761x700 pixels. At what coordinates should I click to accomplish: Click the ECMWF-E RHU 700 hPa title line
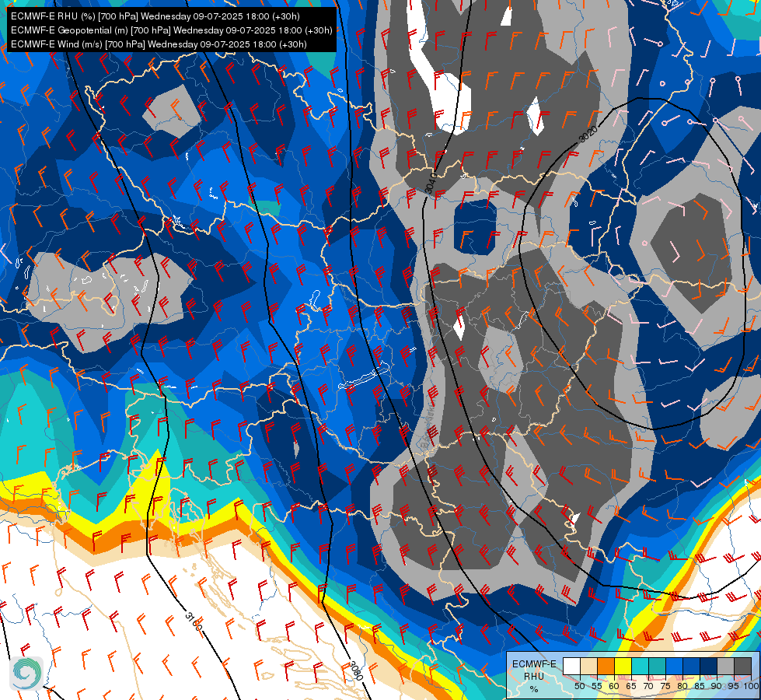(155, 16)
